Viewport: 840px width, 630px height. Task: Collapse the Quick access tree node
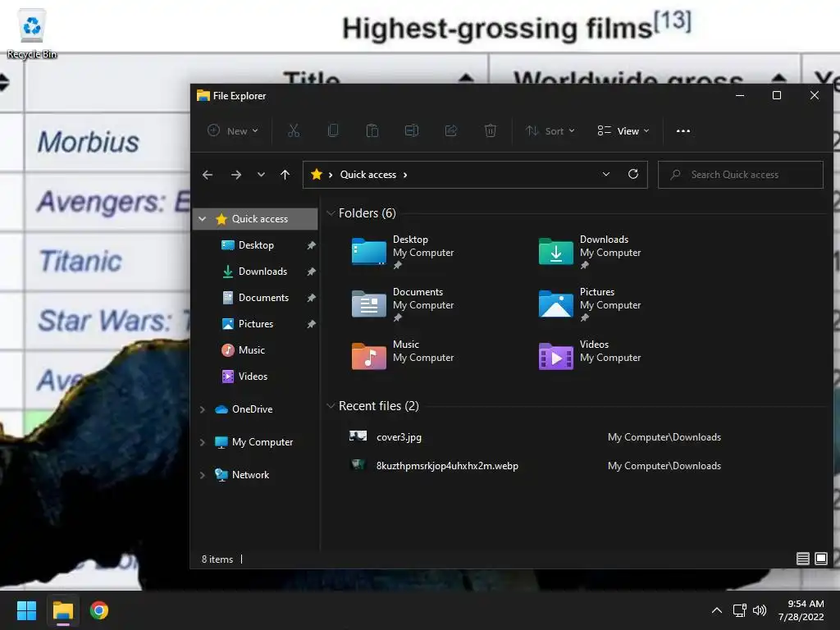202,218
